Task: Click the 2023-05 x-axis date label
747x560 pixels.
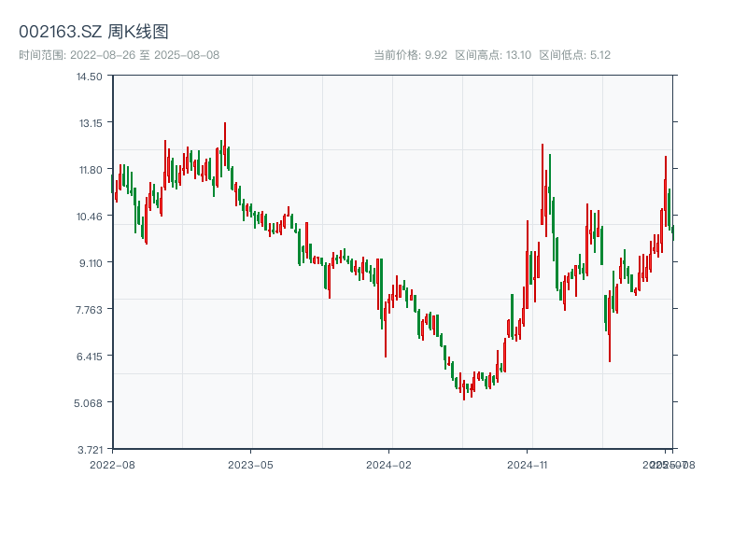Action: tap(251, 464)
